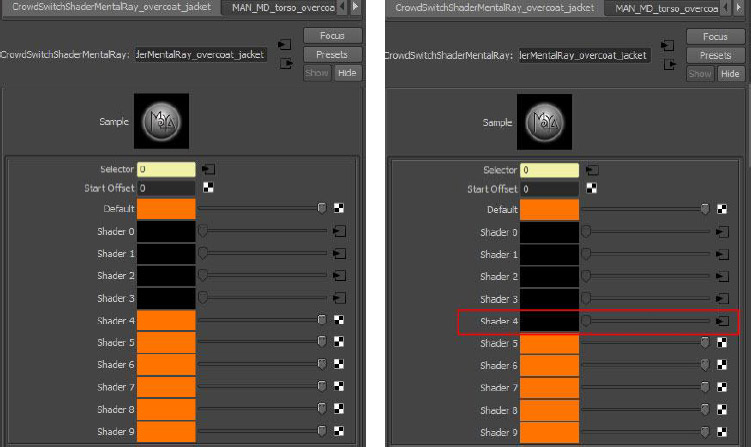751x447 pixels.
Task: Click the Hide button in right panel
Action: click(x=730, y=74)
